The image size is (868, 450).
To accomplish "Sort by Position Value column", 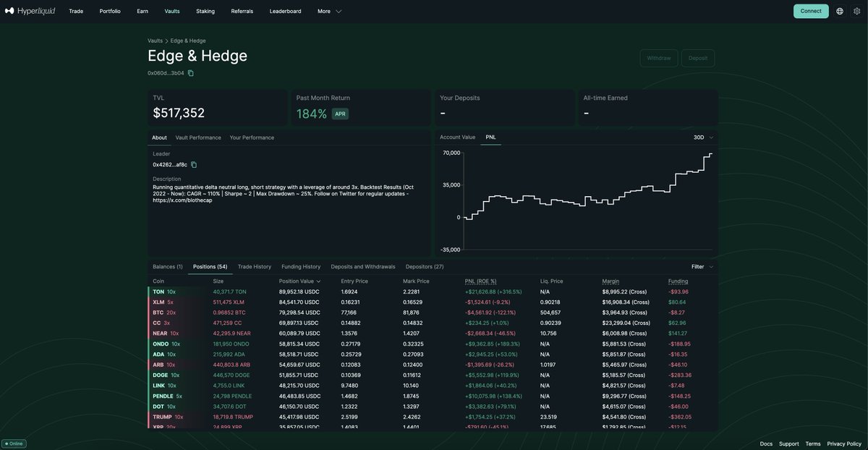I will pos(299,281).
